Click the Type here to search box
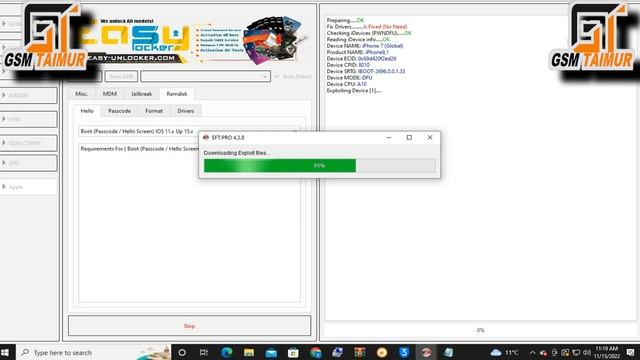The width and height of the screenshot is (640, 360). click(94, 352)
